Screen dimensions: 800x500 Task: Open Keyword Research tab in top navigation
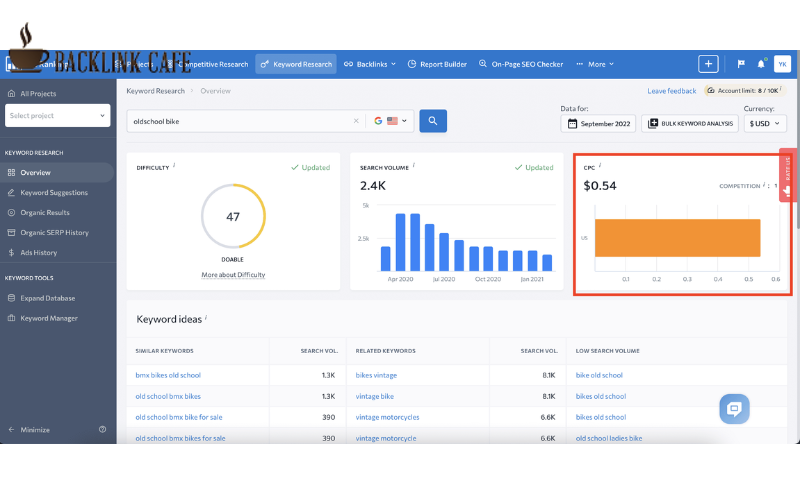296,64
